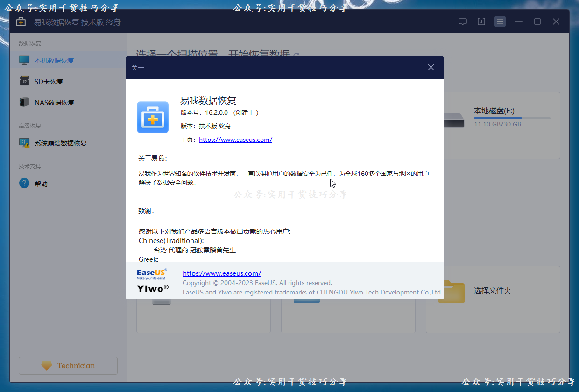Open the https://www.easeus.com homepage link
Image resolution: width=579 pixels, height=392 pixels.
[235, 140]
